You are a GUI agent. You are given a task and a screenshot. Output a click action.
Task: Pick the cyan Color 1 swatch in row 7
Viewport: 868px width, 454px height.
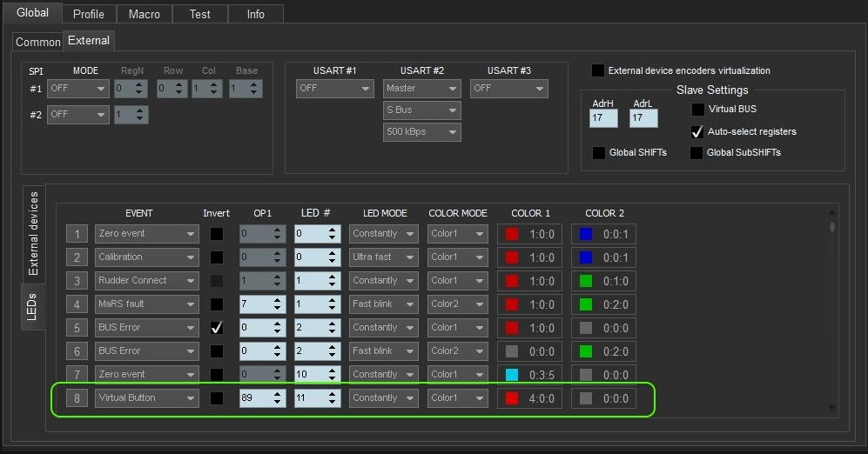[x=512, y=375]
